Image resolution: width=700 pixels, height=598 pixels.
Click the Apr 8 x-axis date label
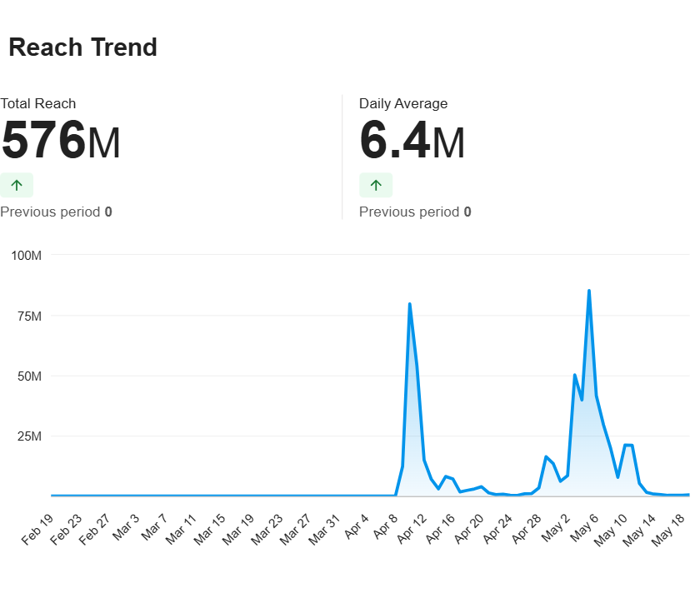(x=384, y=530)
